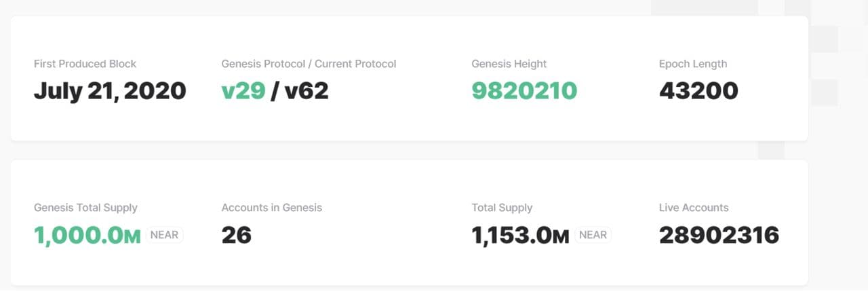Click the v62 current protocol version

(307, 91)
